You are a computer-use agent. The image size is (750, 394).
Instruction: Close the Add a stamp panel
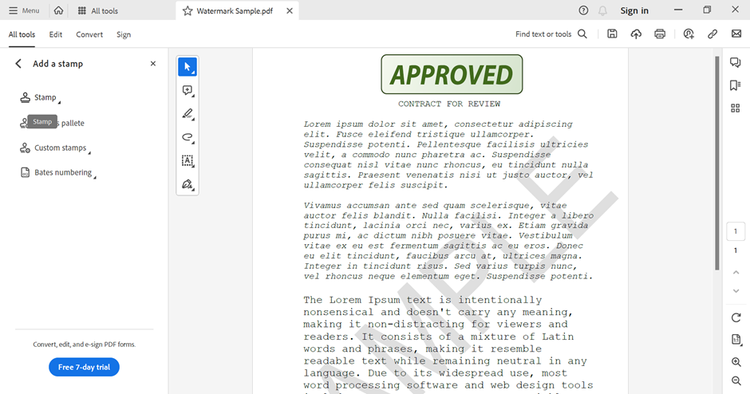click(153, 64)
